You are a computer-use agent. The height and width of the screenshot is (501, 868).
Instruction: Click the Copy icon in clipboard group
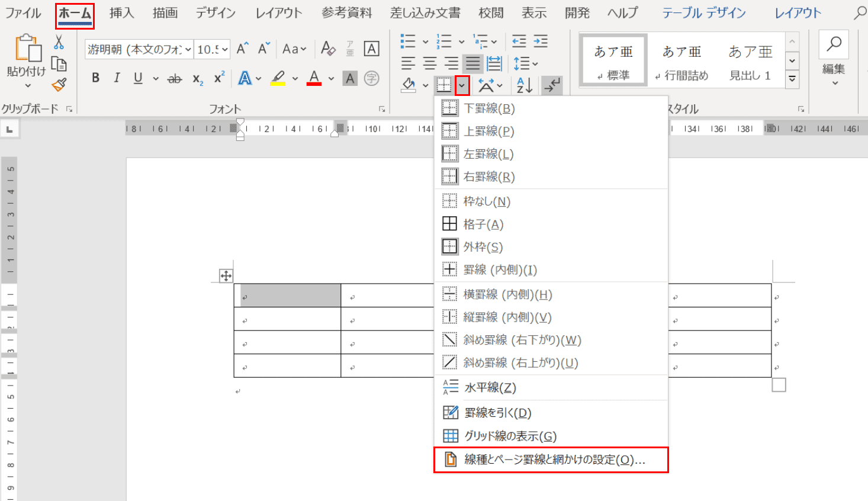[59, 63]
